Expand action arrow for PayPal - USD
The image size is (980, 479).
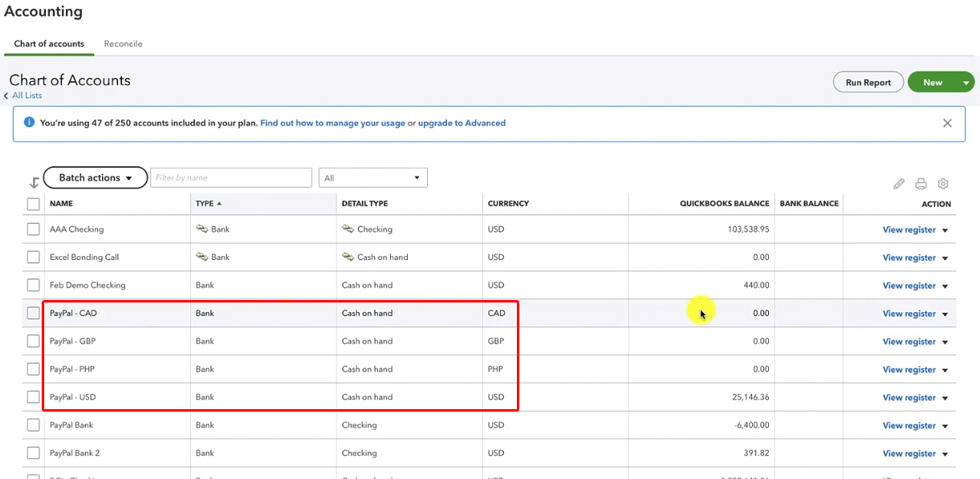(945, 399)
